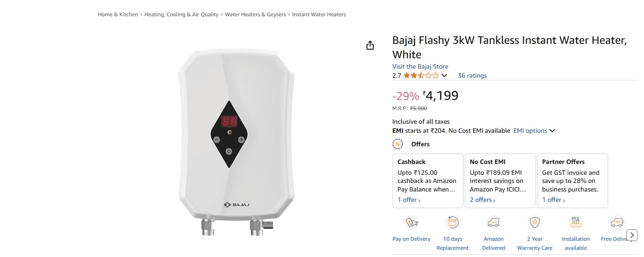Open Instant Water Heaters breadcrumb

[319, 14]
